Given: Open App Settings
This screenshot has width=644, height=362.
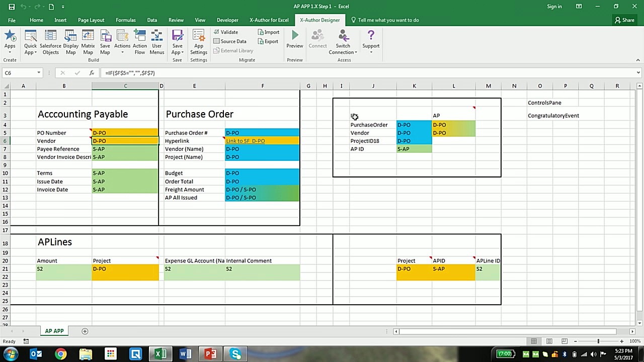Looking at the screenshot, I should [x=199, y=42].
